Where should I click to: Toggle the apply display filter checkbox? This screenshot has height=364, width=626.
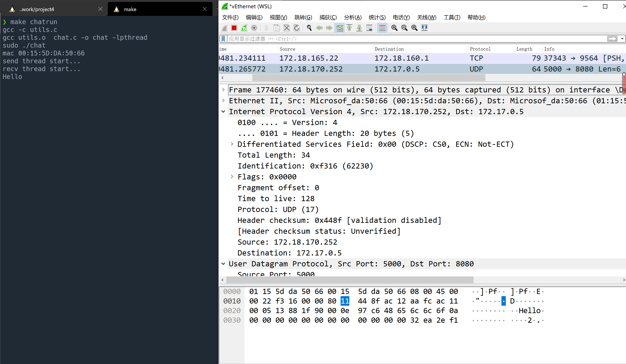(224, 39)
